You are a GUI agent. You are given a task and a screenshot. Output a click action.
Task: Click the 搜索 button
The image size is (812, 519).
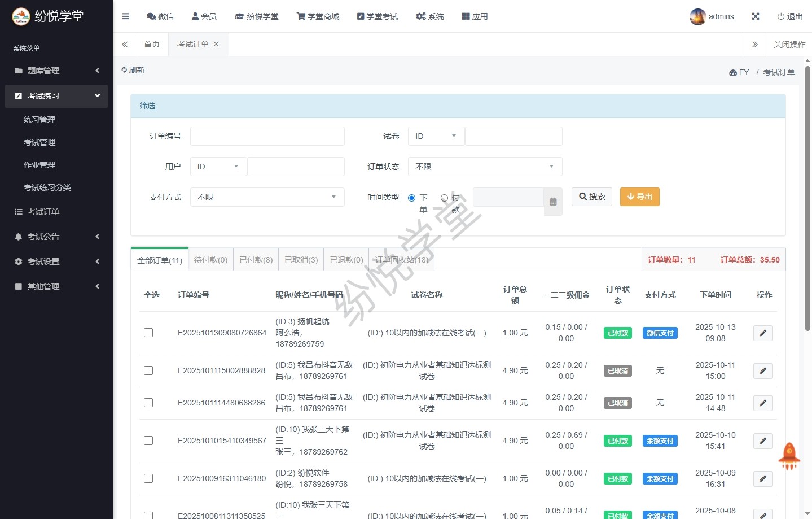[591, 197]
